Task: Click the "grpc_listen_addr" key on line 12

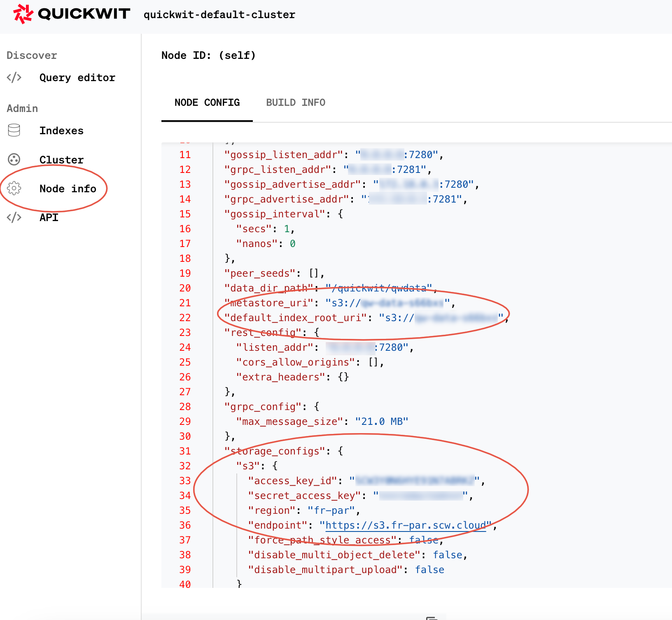Action: pyautogui.click(x=278, y=170)
